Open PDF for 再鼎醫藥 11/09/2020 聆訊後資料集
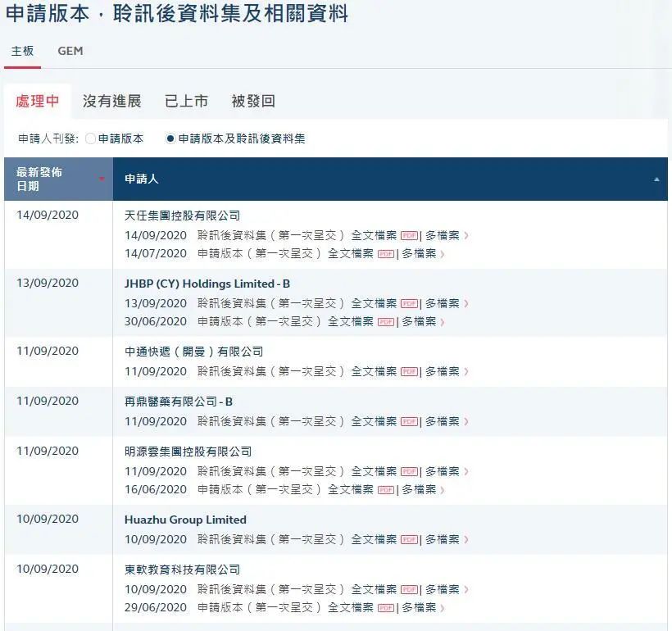This screenshot has width=672, height=631. [x=409, y=421]
